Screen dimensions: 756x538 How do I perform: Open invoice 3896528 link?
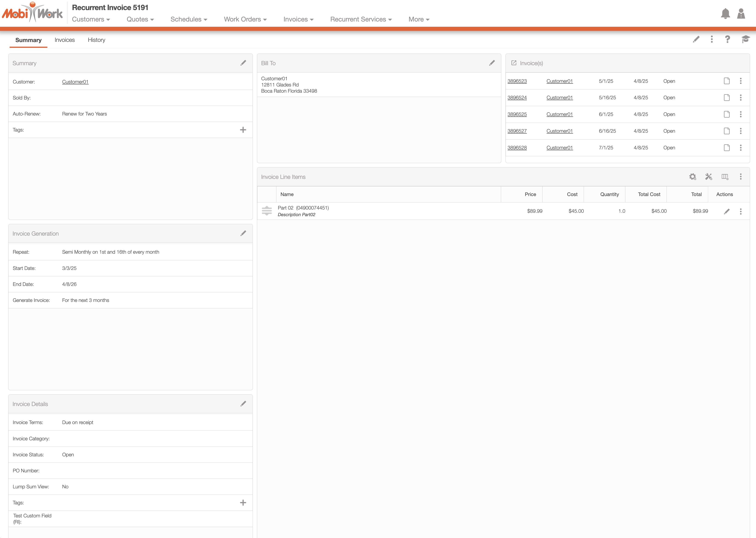(x=517, y=148)
